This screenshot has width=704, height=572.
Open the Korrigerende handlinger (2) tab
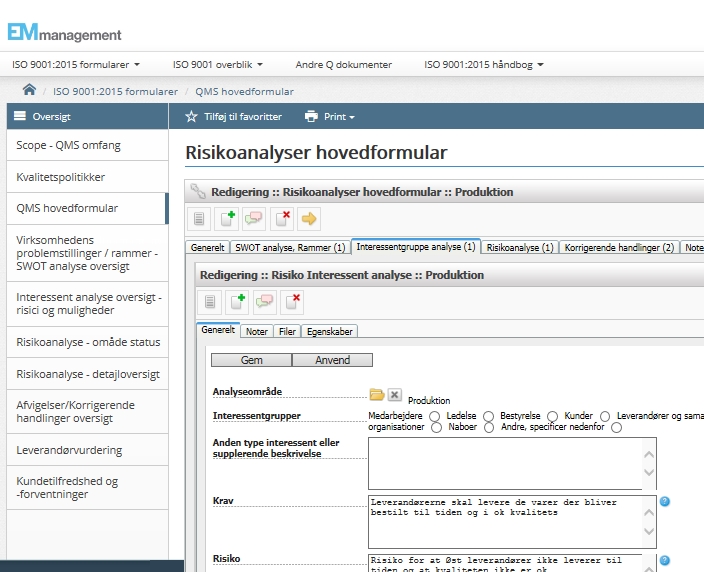[x=619, y=247]
